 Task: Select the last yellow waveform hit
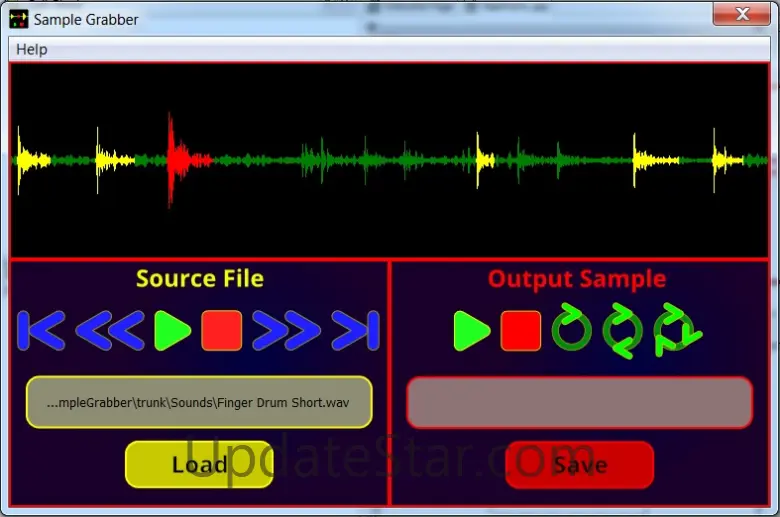point(727,160)
